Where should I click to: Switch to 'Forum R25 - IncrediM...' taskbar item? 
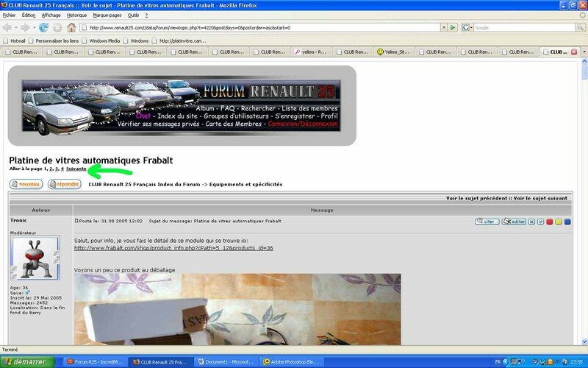96,362
